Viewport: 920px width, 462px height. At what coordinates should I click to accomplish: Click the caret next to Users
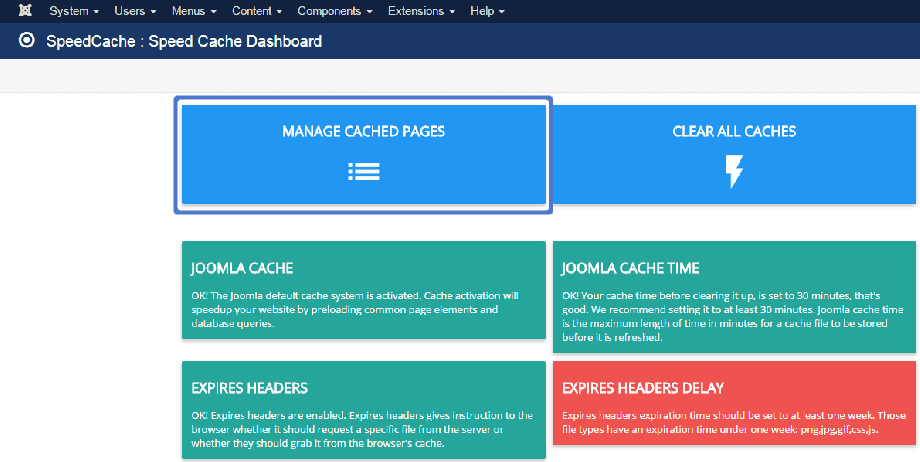tap(153, 12)
